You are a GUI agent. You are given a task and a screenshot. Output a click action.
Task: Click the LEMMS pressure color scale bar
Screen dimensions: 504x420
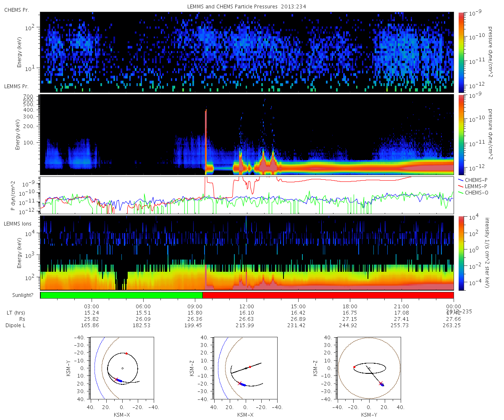(462, 134)
